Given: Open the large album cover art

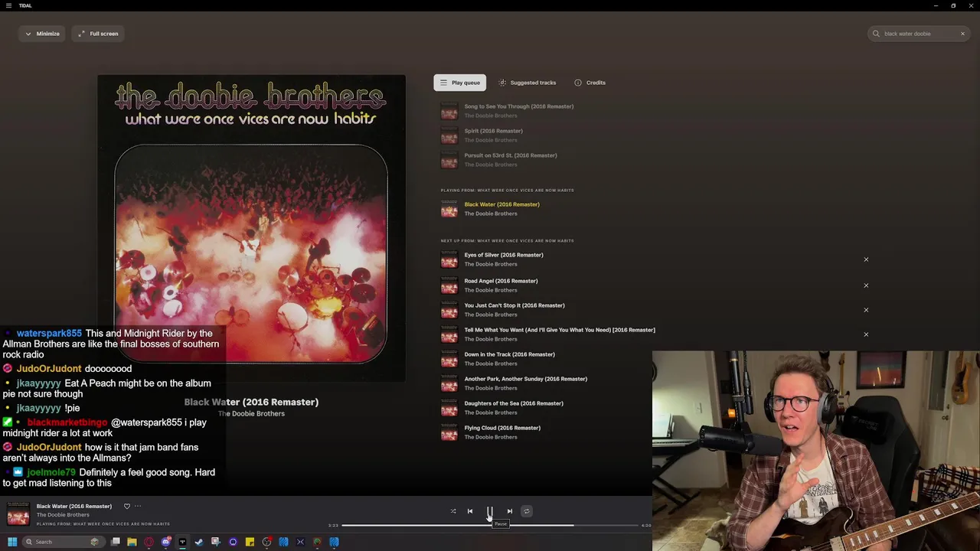Looking at the screenshot, I should (x=251, y=227).
